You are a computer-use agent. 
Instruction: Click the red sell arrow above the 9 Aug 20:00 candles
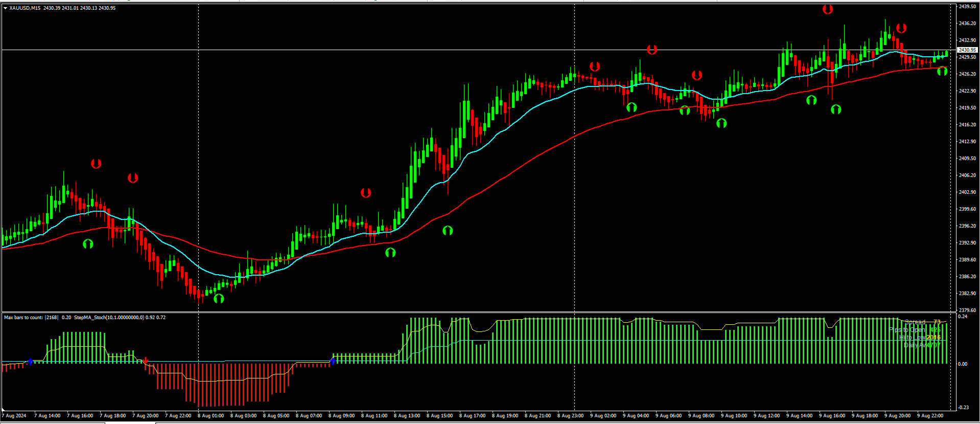(x=901, y=28)
